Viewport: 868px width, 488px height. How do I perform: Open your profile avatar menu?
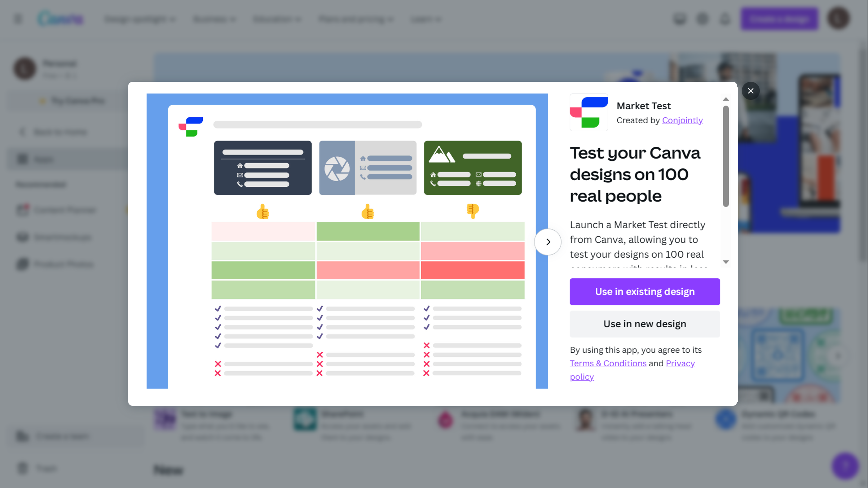pyautogui.click(x=838, y=19)
